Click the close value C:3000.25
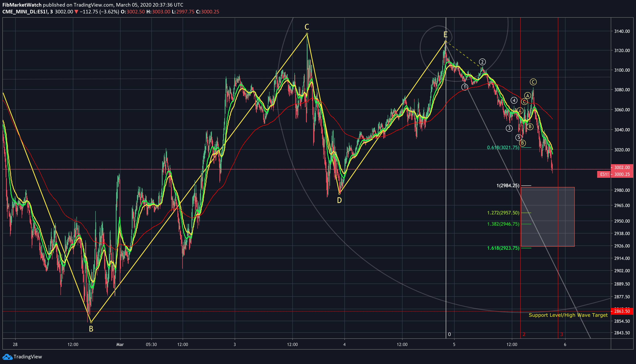 207,12
